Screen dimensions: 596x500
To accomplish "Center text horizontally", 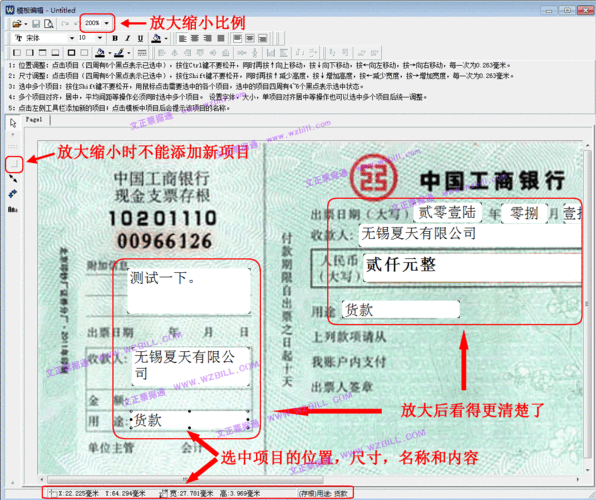I will tap(195, 38).
